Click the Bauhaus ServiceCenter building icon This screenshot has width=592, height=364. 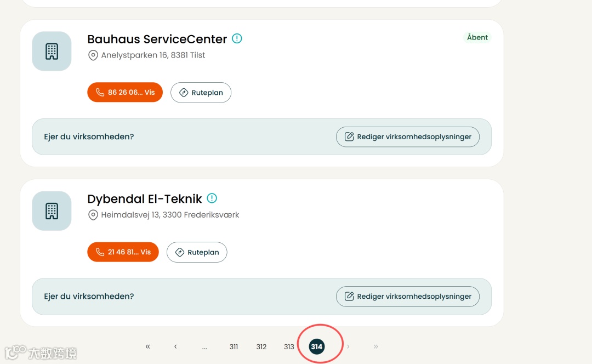(x=52, y=51)
